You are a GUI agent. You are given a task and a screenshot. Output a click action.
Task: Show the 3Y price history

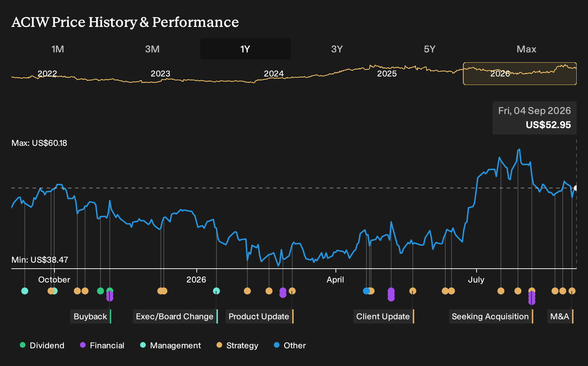[337, 49]
